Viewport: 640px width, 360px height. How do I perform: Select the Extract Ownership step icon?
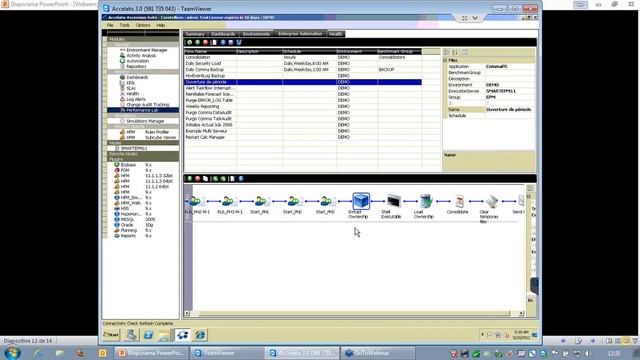tap(361, 201)
